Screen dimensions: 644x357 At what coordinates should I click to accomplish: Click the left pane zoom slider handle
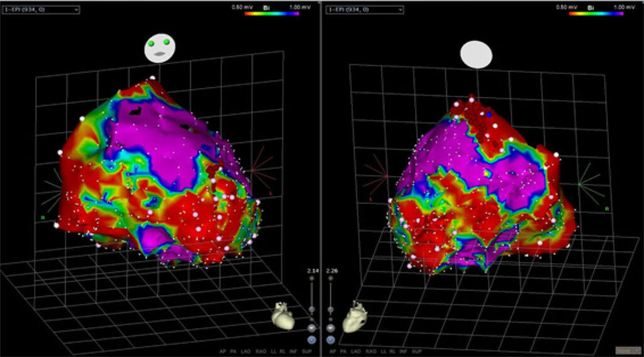click(x=312, y=309)
